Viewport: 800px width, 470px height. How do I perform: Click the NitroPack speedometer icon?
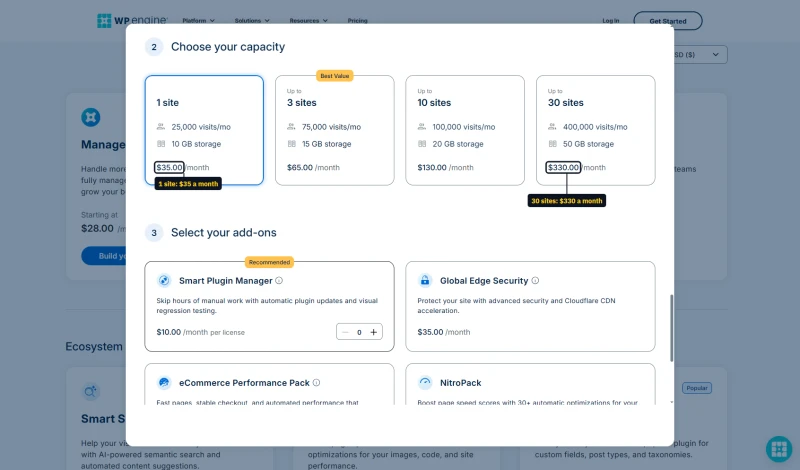424,382
